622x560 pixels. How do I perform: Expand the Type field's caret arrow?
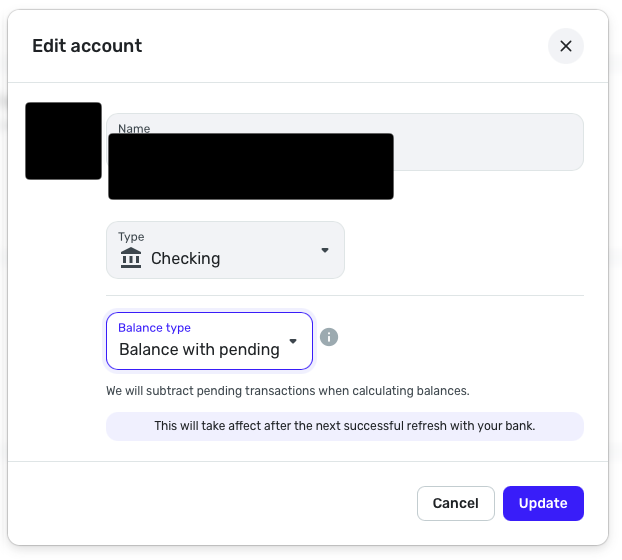pos(325,250)
